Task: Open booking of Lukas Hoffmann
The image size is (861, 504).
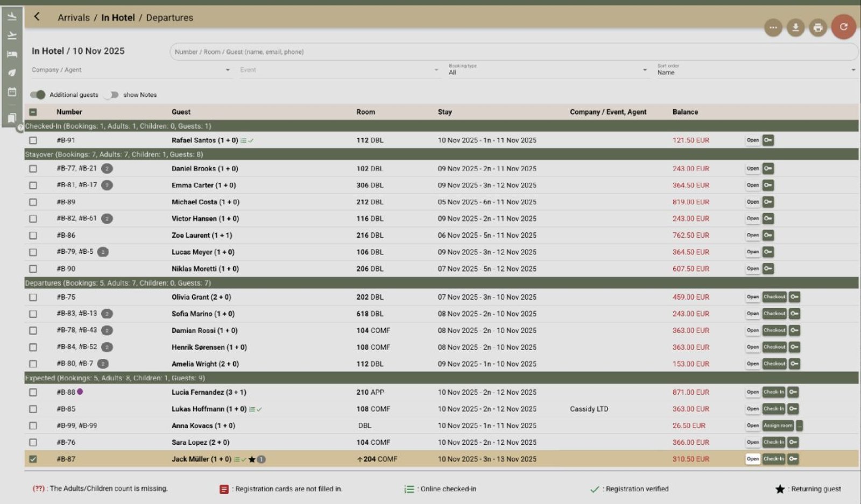Action: (753, 409)
